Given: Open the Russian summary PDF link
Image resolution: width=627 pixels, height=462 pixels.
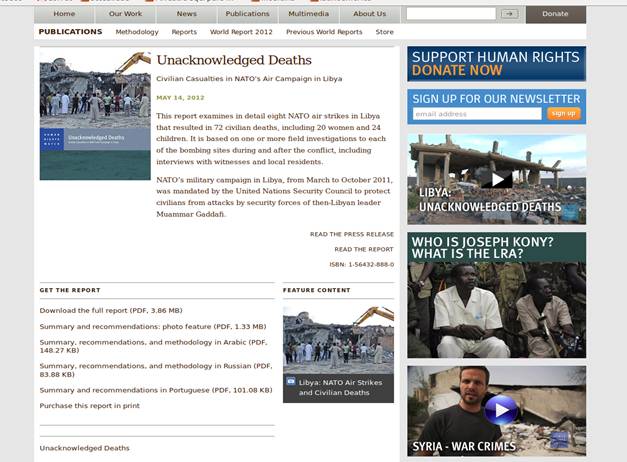Looking at the screenshot, I should (156, 370).
